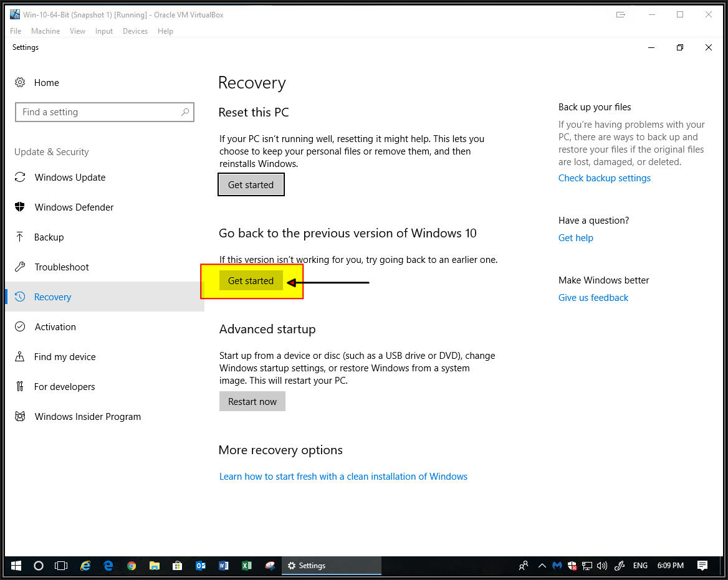Image resolution: width=728 pixels, height=580 pixels.
Task: Select the Recovery sidebar entry
Action: (x=105, y=297)
